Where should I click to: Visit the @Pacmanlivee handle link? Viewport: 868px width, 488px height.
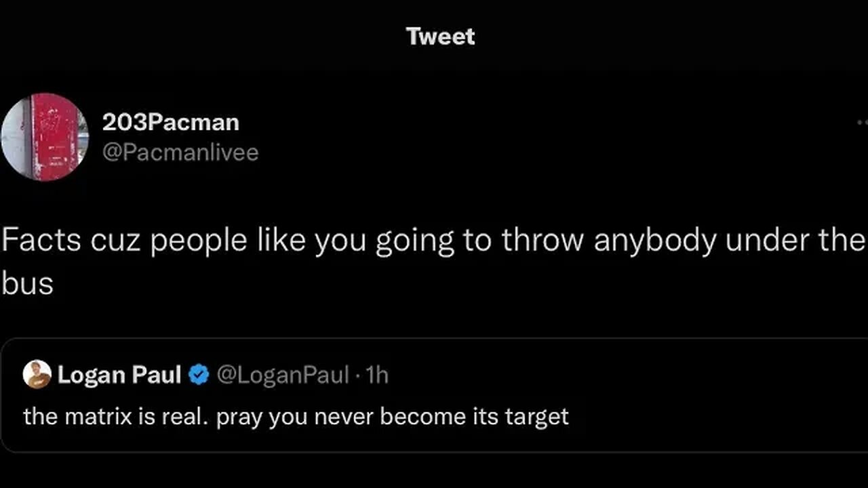[180, 152]
